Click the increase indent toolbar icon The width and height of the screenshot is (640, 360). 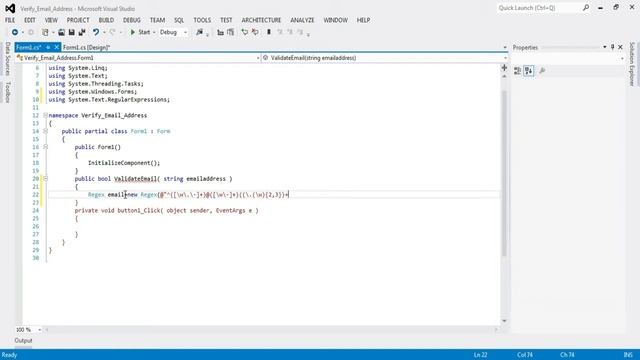coord(231,32)
